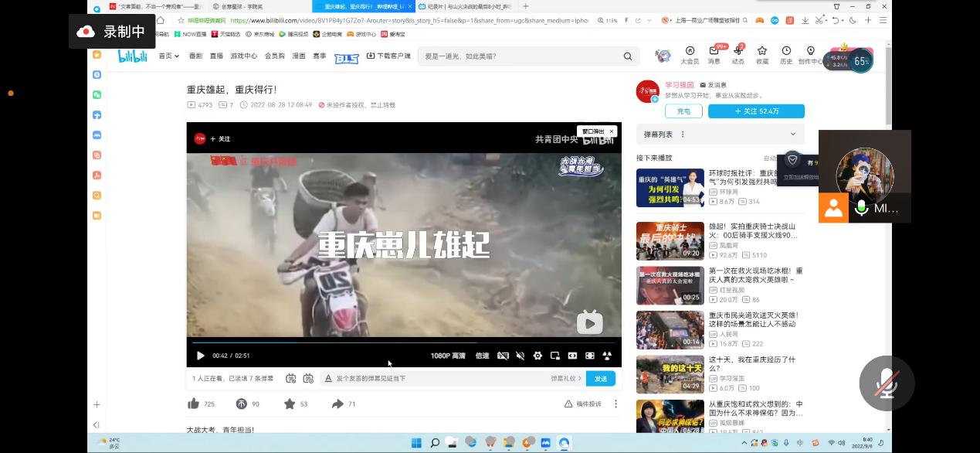Open the 倍速 playback speed menu
The height and width of the screenshot is (453, 980).
click(483, 356)
